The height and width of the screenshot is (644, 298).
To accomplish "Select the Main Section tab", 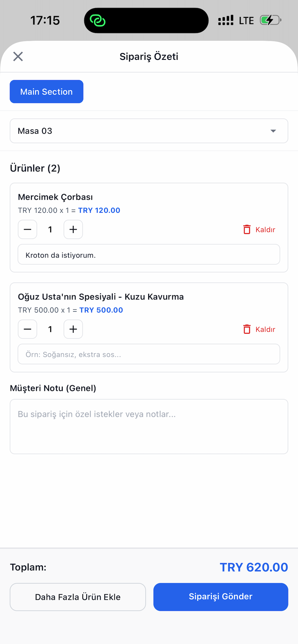I will [x=47, y=92].
